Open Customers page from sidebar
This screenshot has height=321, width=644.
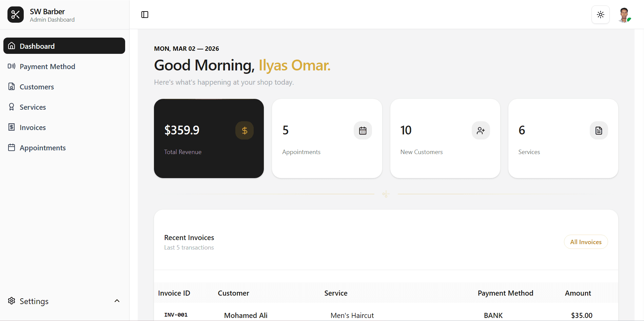[64, 87]
